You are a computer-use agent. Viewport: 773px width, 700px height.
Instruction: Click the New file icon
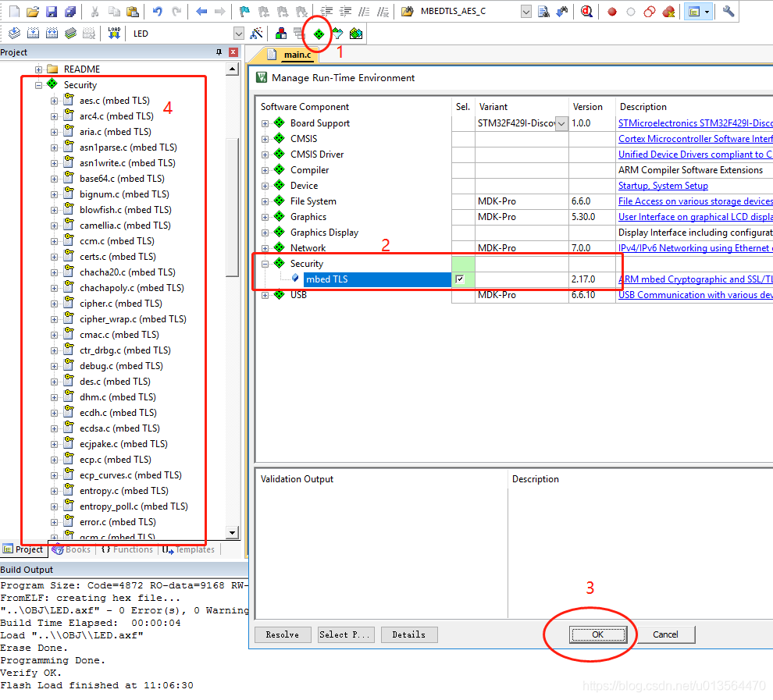[14, 12]
